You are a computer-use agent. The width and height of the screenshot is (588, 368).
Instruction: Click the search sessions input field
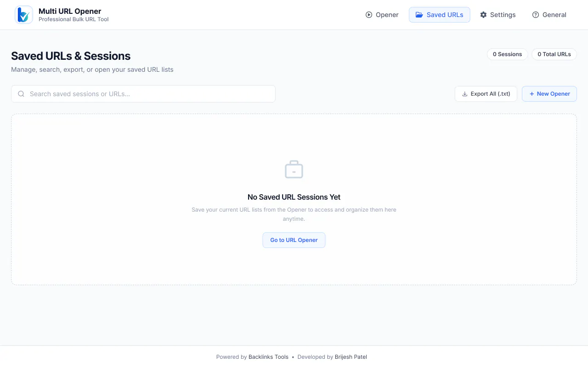143,94
